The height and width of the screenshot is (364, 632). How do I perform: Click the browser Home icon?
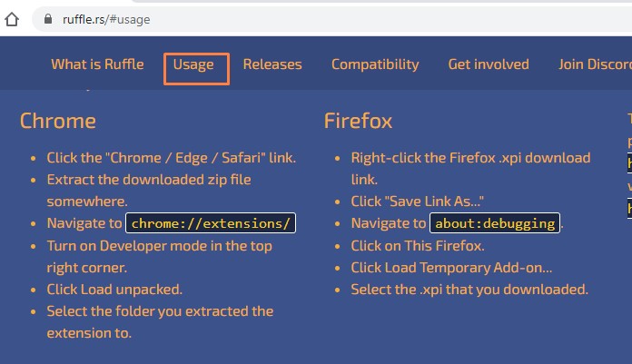[12, 19]
